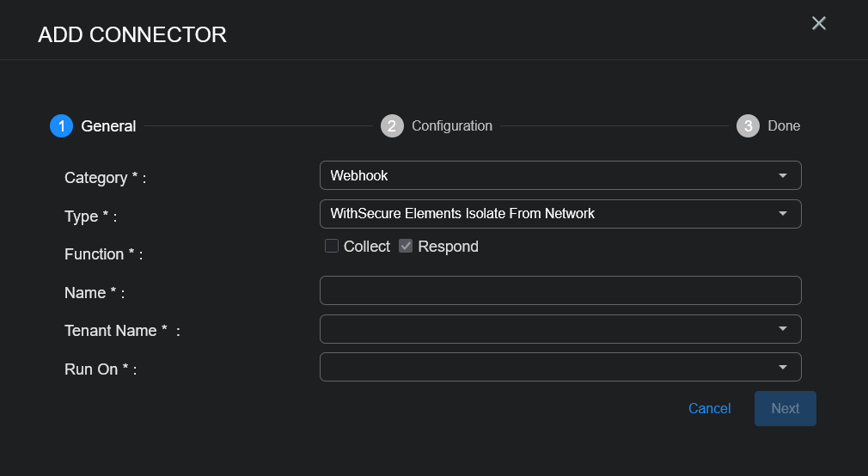This screenshot has height=476, width=868.
Task: Switch to the General step label
Action: [x=108, y=126]
